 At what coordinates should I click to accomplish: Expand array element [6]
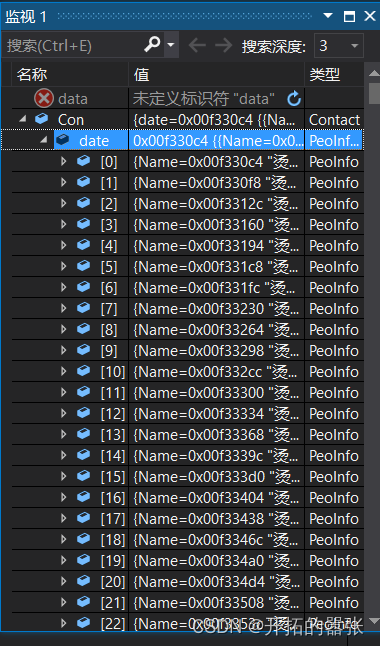tap(63, 287)
